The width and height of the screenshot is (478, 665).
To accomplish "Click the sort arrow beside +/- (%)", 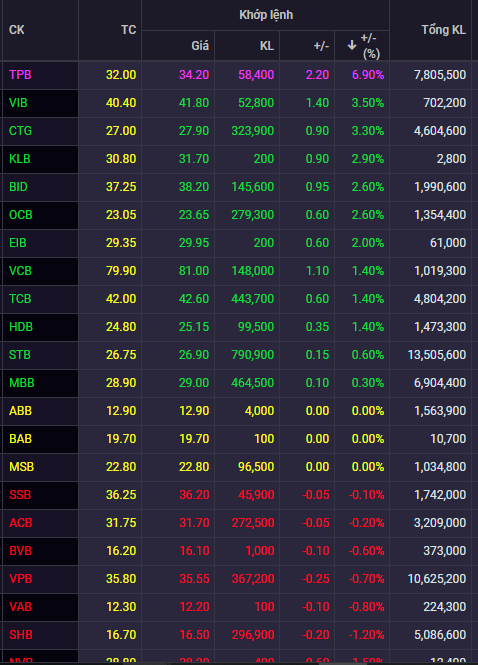I will [x=352, y=45].
